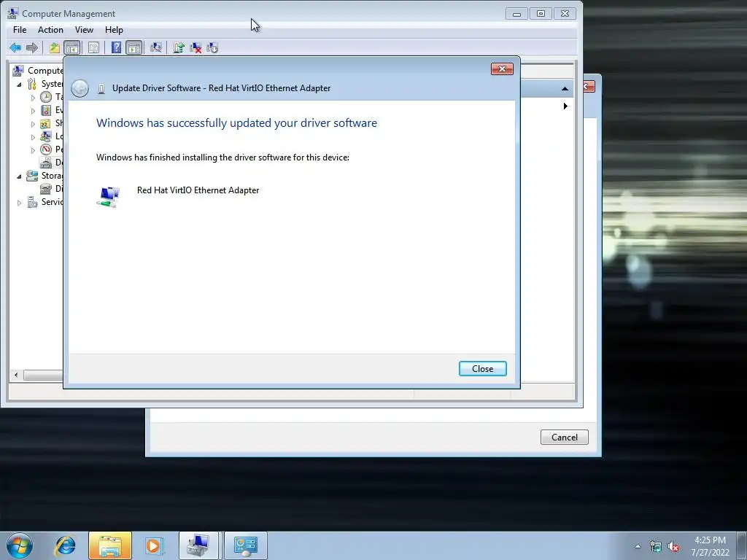The width and height of the screenshot is (747, 560).
Task: Expand the Event Viewer tree node
Action: point(33,111)
